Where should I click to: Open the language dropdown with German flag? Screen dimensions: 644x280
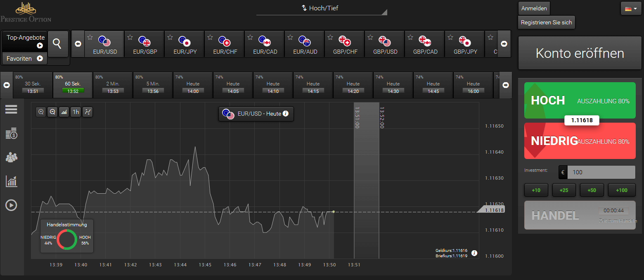[631, 8]
